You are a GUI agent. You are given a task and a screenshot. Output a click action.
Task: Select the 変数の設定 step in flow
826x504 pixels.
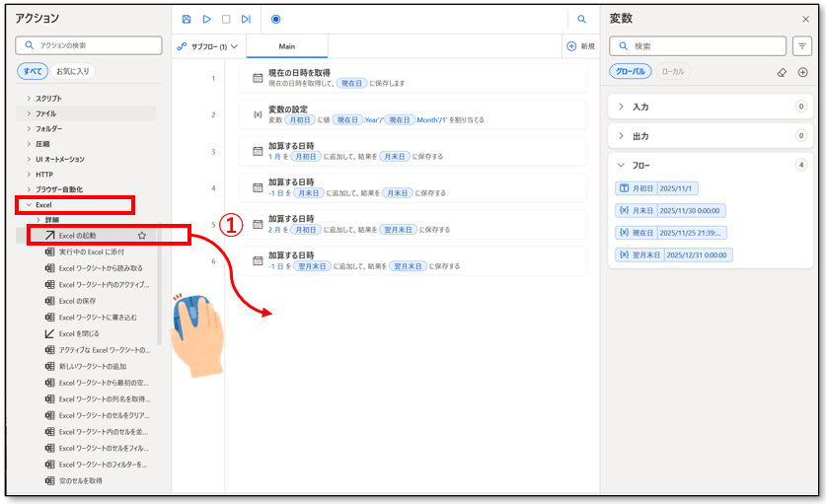413,114
